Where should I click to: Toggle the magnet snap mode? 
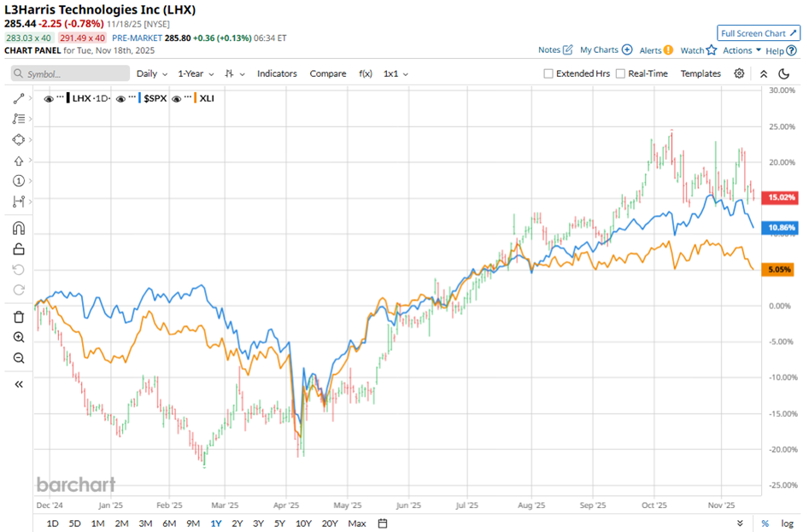[x=19, y=228]
